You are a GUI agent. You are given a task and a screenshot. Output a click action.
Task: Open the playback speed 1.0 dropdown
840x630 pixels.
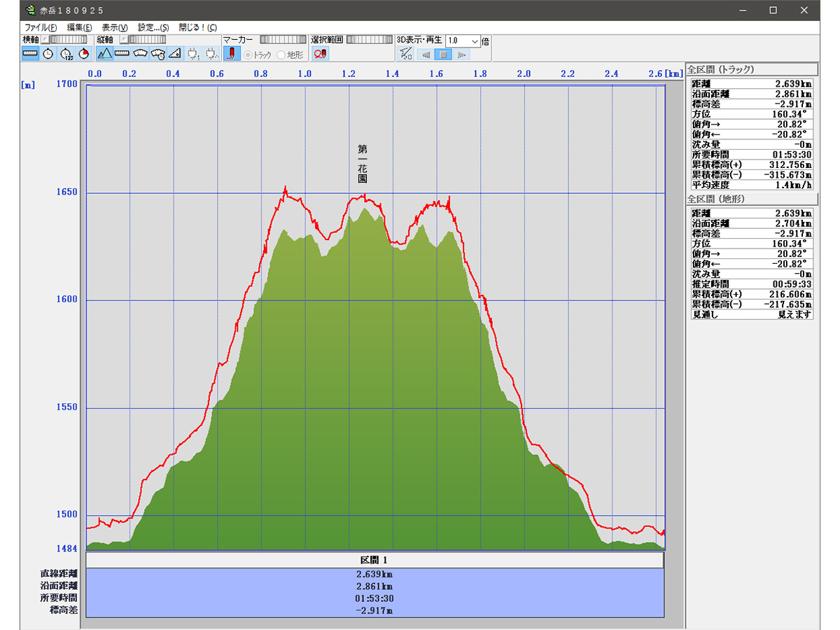pyautogui.click(x=475, y=41)
